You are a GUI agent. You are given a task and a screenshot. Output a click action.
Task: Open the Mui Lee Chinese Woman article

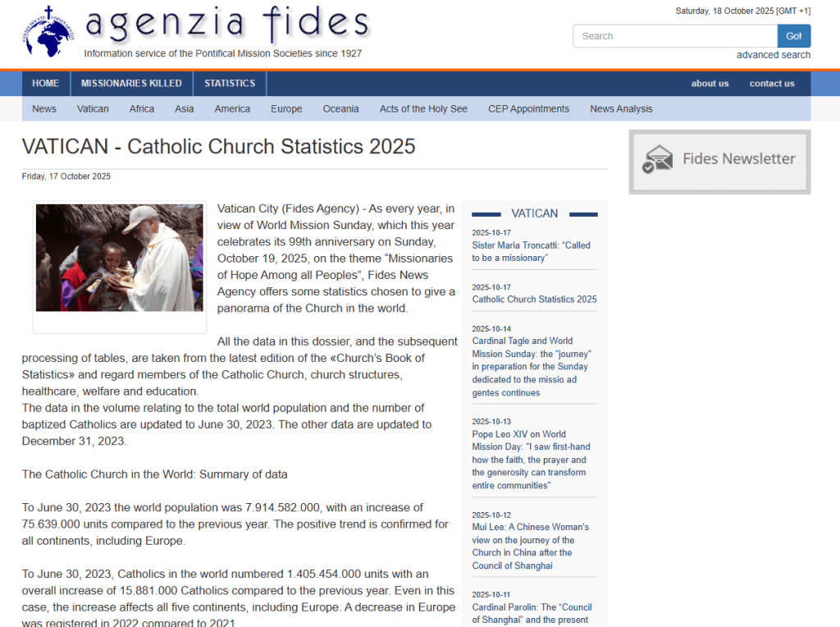tap(530, 546)
